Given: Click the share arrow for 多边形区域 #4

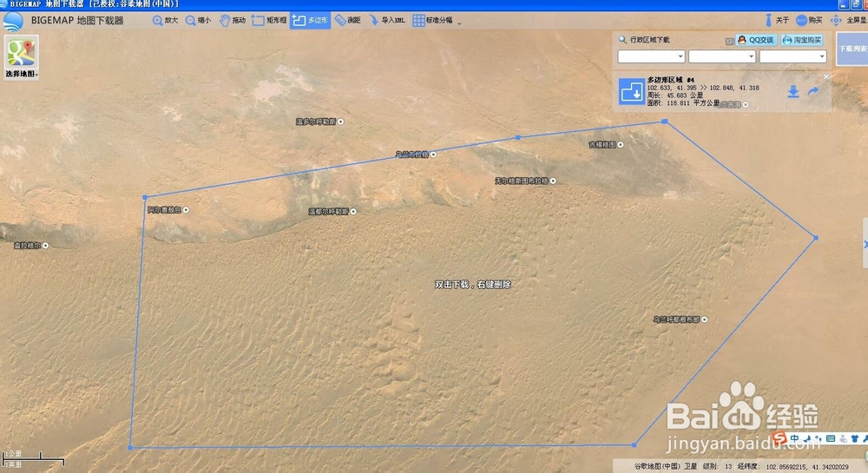Looking at the screenshot, I should tap(813, 91).
